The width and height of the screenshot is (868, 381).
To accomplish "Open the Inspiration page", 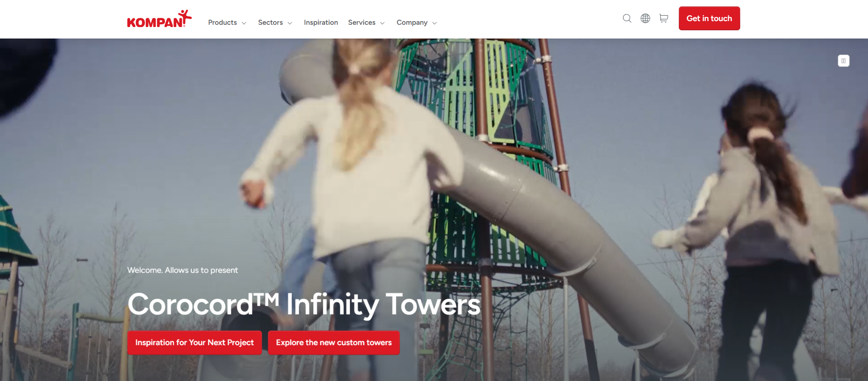I will click(x=321, y=22).
